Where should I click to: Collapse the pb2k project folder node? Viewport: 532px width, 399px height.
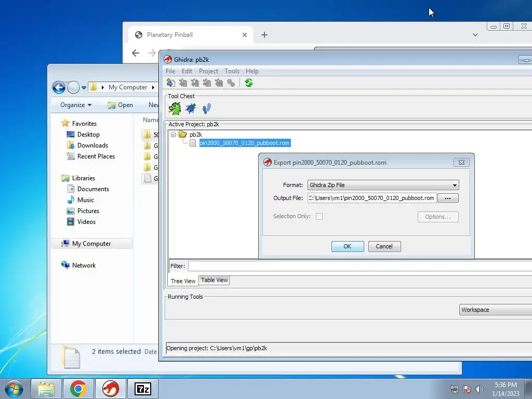pyautogui.click(x=174, y=135)
